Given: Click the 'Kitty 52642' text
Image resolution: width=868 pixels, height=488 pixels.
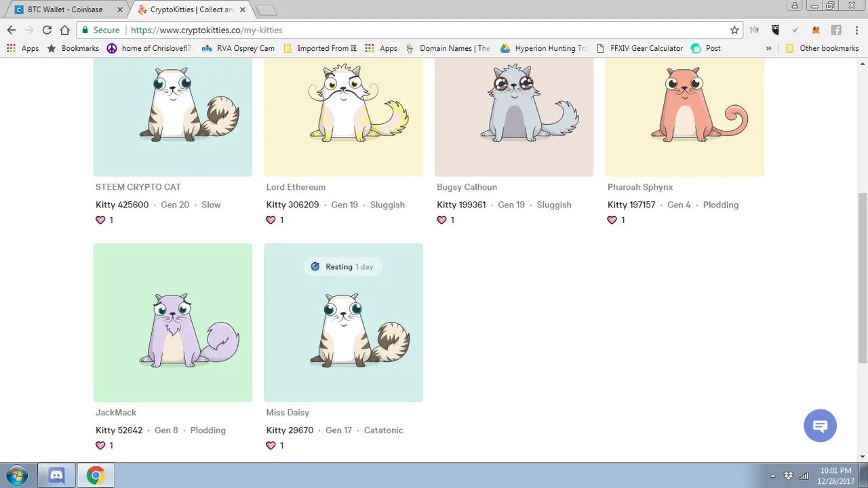Looking at the screenshot, I should coord(119,430).
